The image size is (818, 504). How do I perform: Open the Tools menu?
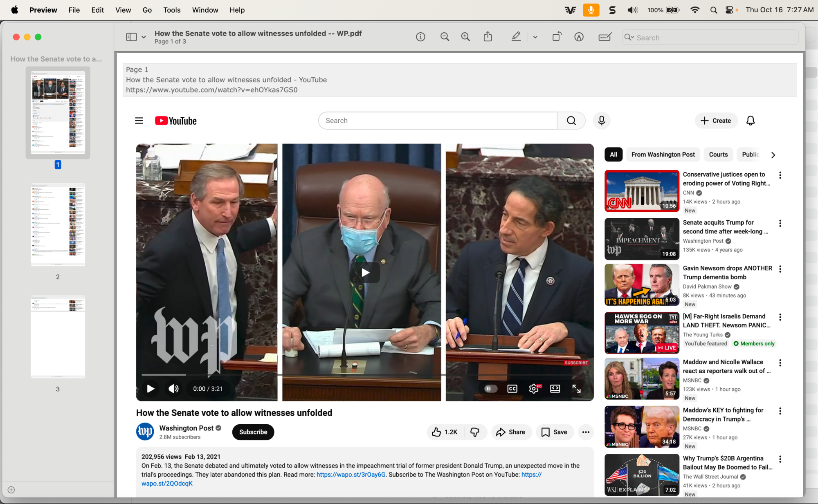(x=172, y=10)
